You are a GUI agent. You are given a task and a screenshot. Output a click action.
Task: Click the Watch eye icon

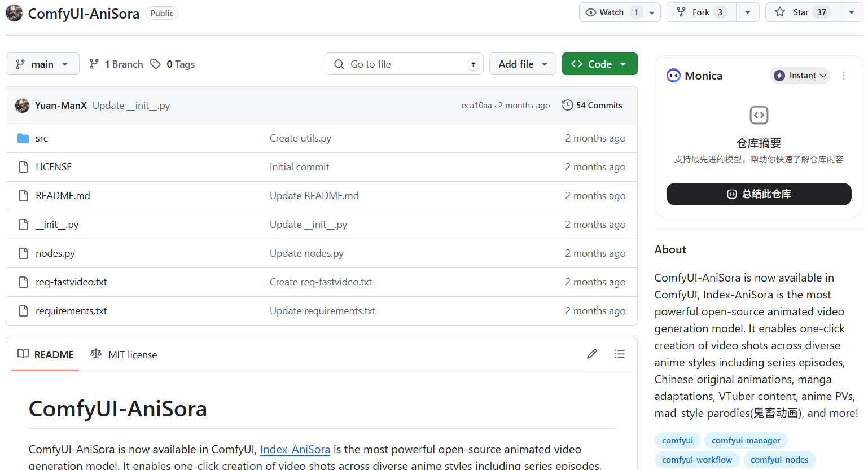591,12
